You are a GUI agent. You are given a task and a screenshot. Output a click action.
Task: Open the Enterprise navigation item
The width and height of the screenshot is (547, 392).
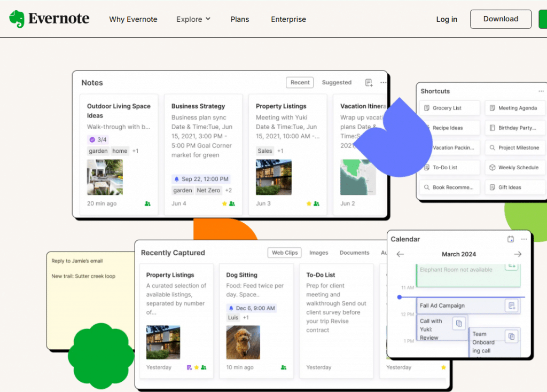tap(288, 19)
